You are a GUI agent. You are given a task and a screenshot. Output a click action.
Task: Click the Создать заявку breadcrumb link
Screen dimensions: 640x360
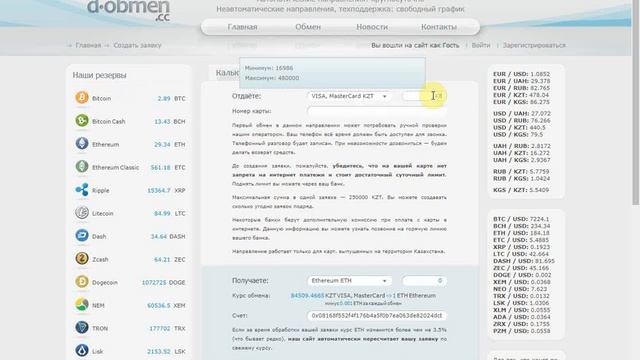click(x=137, y=45)
